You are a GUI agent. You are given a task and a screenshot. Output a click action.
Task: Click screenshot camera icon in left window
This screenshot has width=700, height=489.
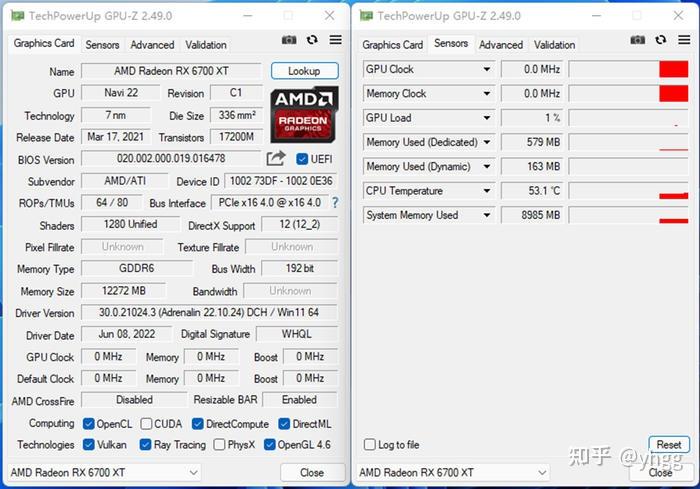point(289,40)
